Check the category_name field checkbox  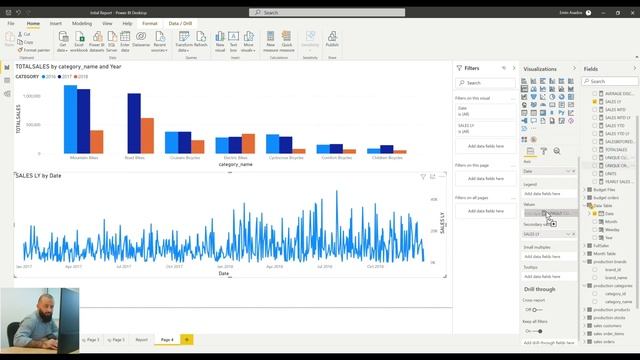point(595,302)
